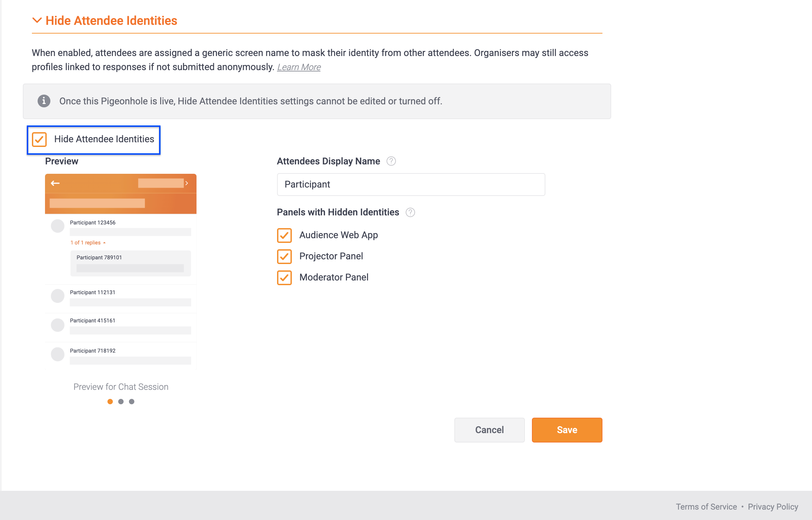The image size is (812, 520).
Task: Toggle the Projector Panel checkbox
Action: (x=284, y=257)
